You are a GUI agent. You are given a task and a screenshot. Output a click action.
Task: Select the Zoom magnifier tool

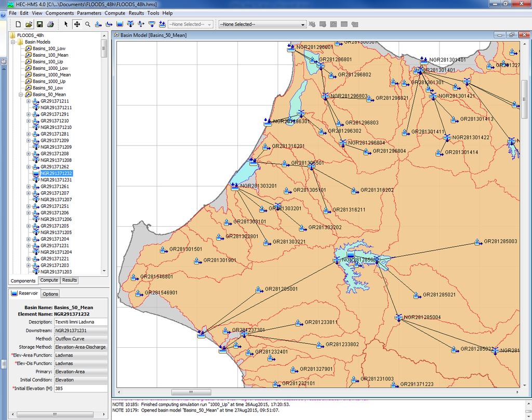click(87, 24)
